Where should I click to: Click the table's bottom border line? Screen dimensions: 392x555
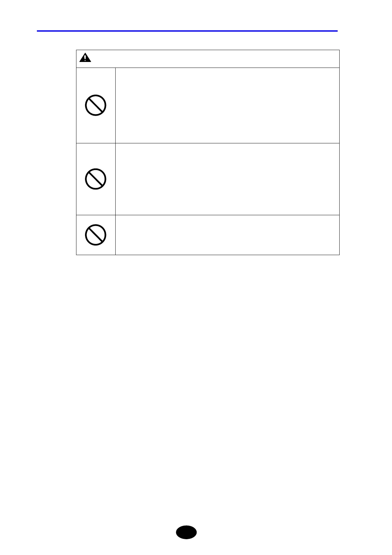click(x=208, y=255)
